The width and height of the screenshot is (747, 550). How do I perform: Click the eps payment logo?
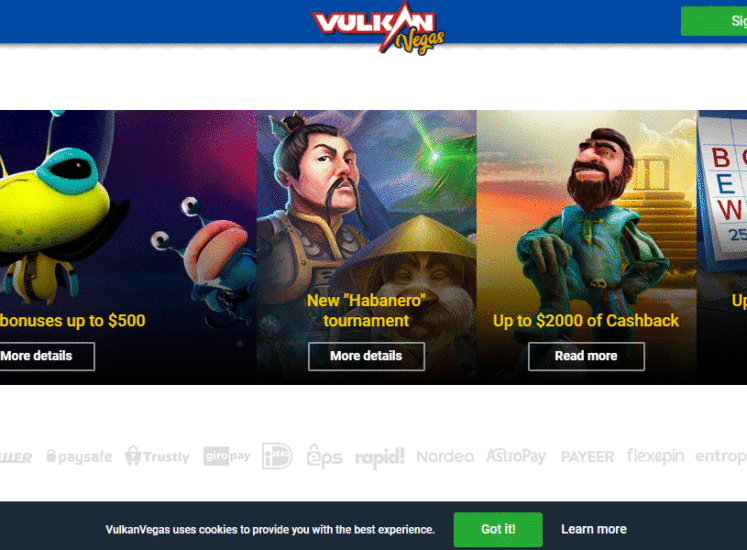coord(324,456)
